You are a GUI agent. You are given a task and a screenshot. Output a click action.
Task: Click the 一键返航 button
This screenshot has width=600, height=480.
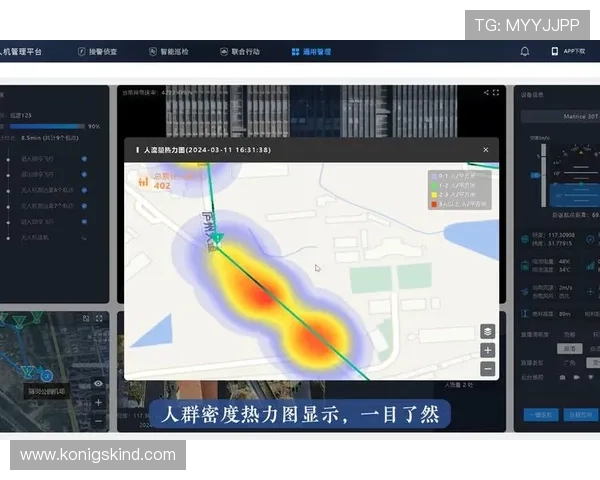541,415
